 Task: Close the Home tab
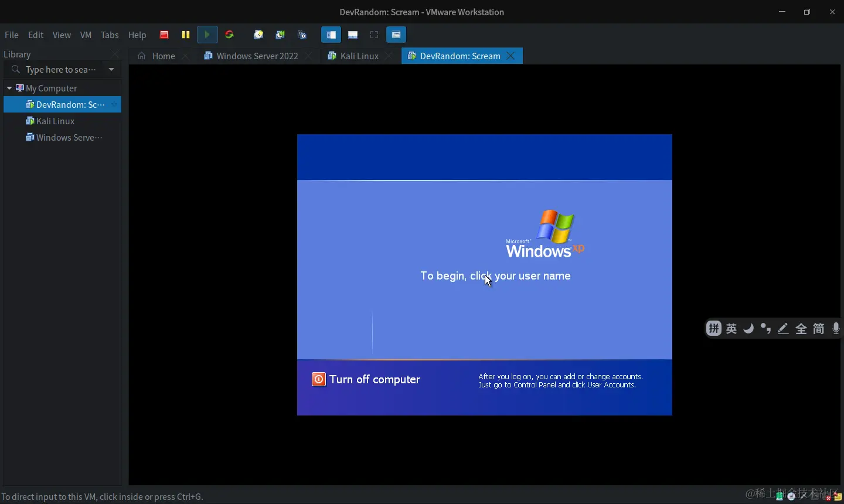pos(185,56)
